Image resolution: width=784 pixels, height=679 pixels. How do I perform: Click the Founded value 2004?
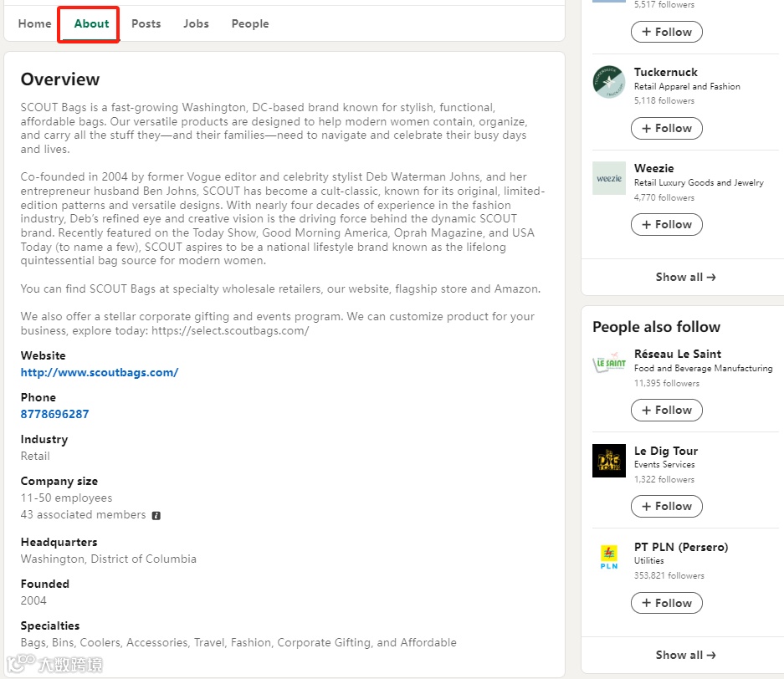pyautogui.click(x=33, y=600)
